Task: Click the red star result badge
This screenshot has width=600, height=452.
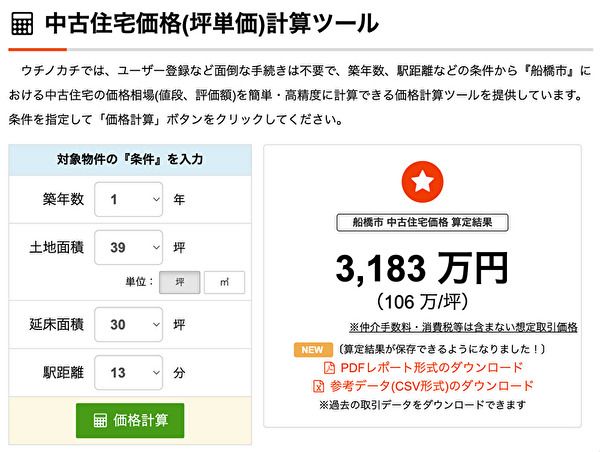Action: pyautogui.click(x=422, y=181)
